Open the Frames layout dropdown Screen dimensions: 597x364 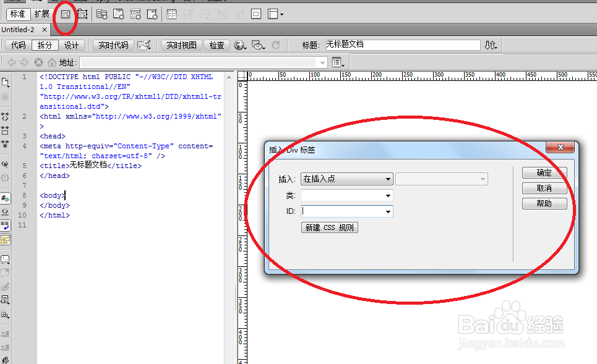(x=276, y=14)
